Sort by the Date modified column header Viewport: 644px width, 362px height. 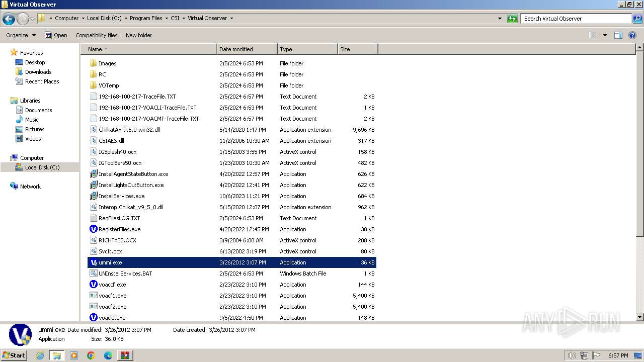tap(247, 49)
